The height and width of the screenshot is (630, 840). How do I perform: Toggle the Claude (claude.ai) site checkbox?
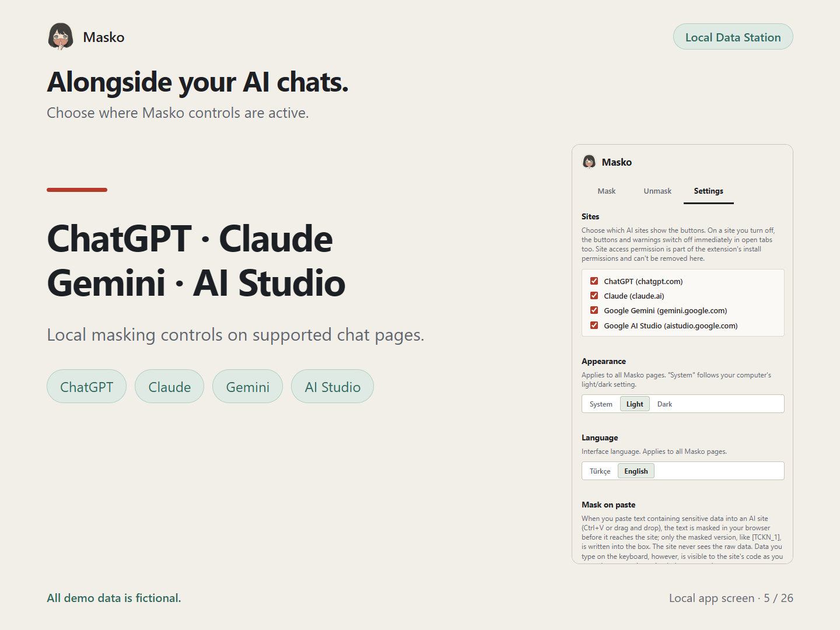594,296
